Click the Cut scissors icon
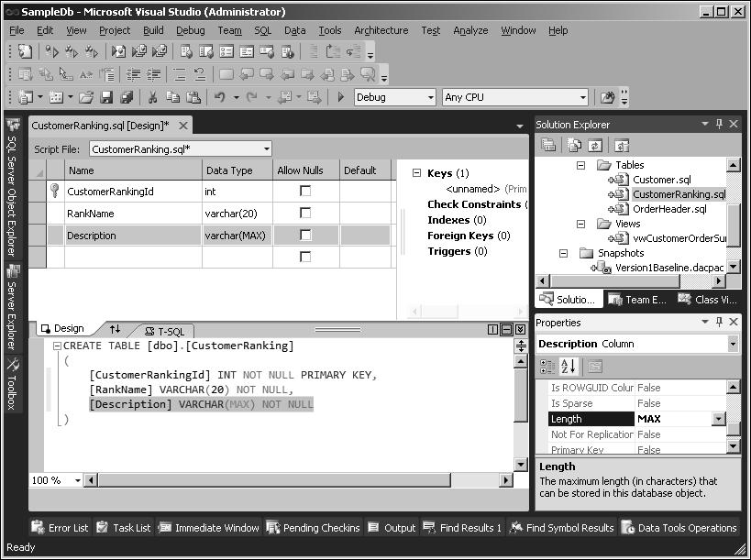The image size is (751, 560). 153,98
